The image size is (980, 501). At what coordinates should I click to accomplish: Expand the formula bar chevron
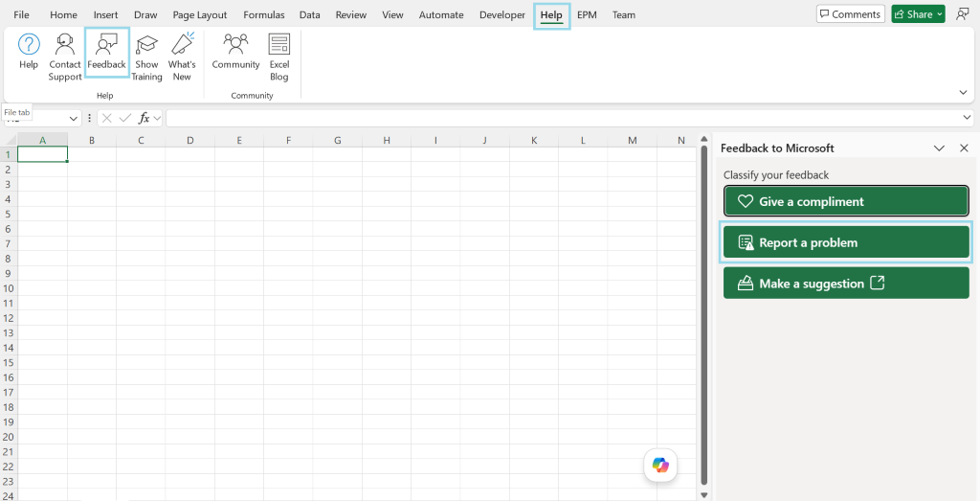tap(967, 117)
